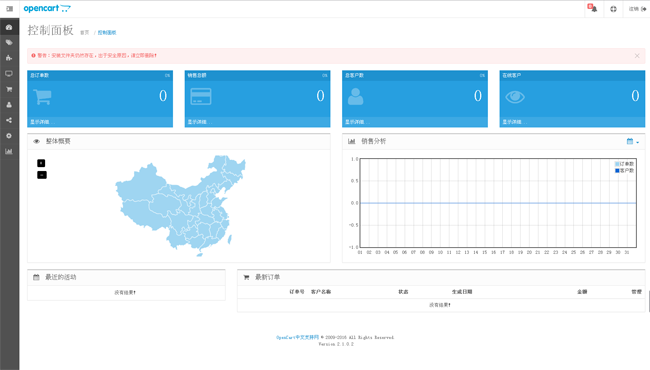Open the marketing share icon in sidebar
This screenshot has width=650, height=370.
[9, 120]
